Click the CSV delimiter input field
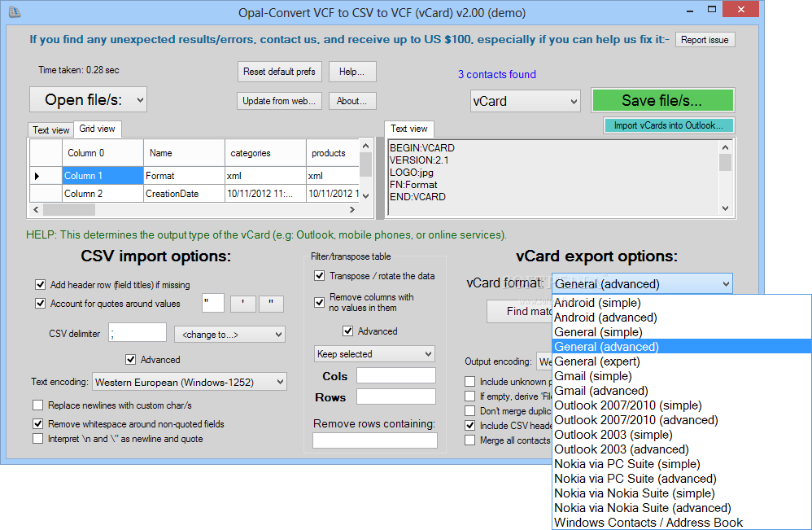Screen dimensions: 812x530 138,333
